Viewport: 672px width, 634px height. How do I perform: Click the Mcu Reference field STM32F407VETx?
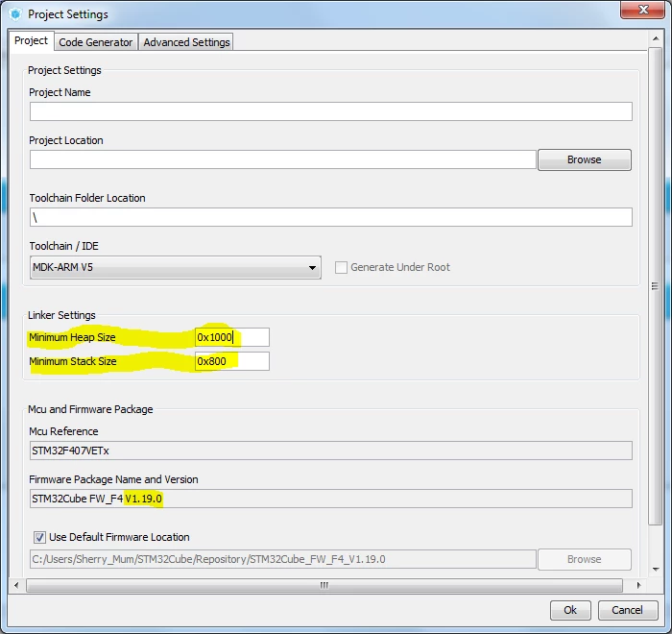pos(330,451)
